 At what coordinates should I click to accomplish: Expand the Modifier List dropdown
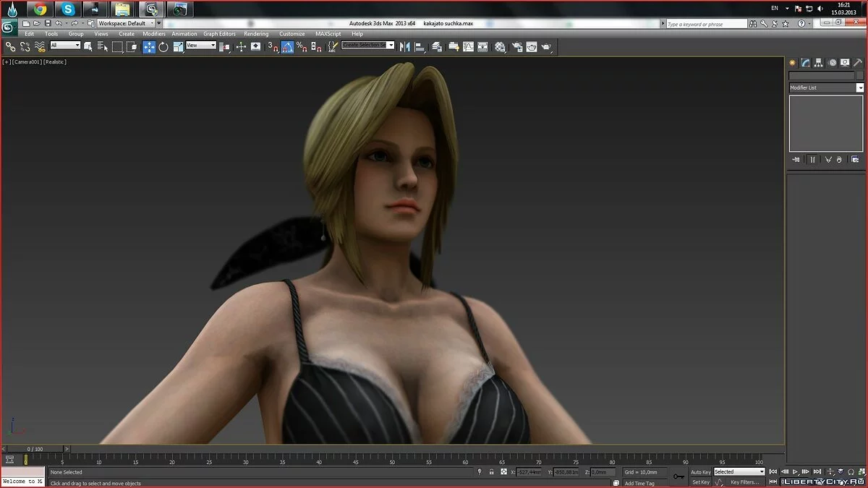(x=825, y=87)
